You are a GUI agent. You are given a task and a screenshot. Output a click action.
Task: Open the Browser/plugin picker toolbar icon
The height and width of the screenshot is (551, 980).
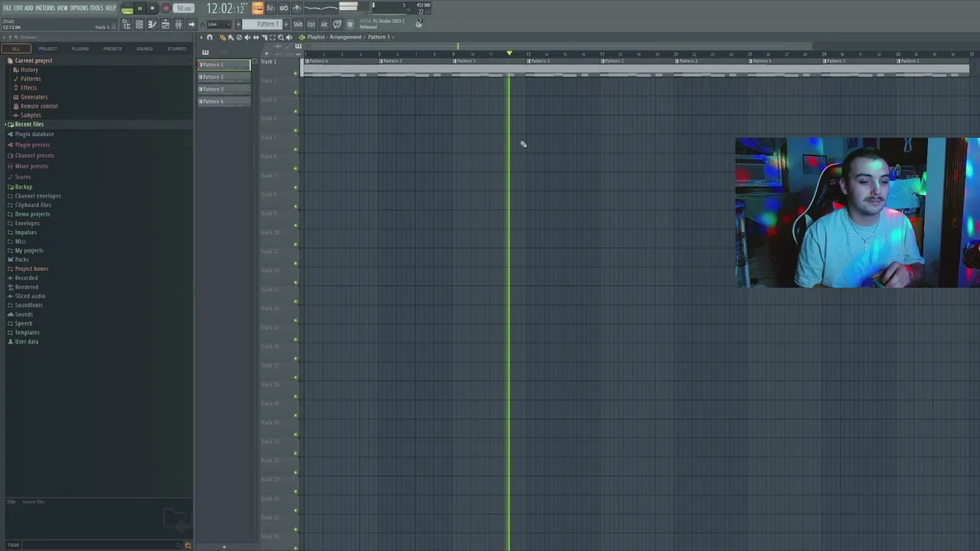click(126, 24)
